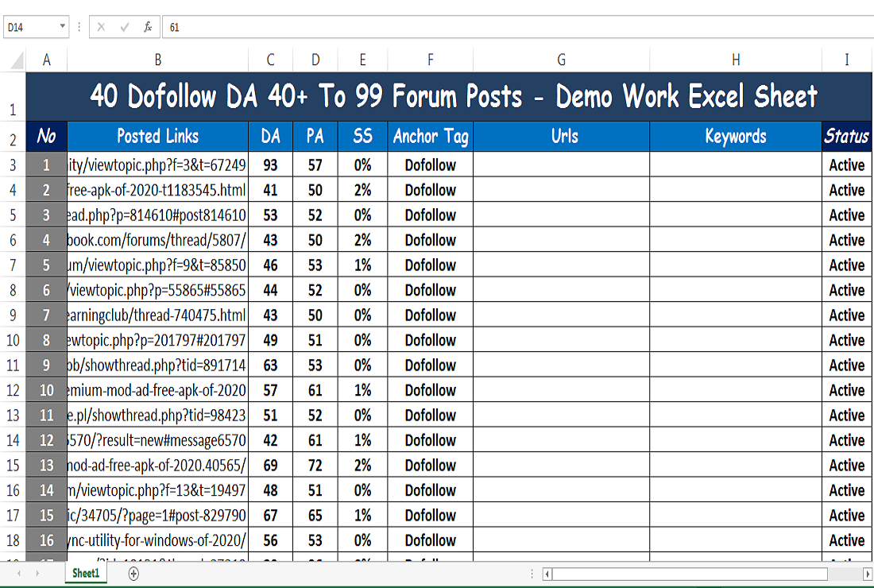Select the Urls column G header
Screen dimensions: 874x588
561,59
